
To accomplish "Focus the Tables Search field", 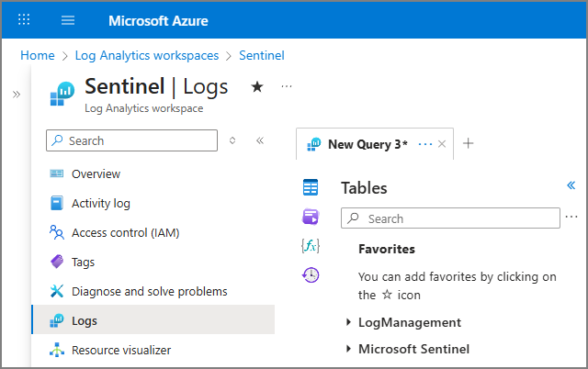I will tap(450, 218).
